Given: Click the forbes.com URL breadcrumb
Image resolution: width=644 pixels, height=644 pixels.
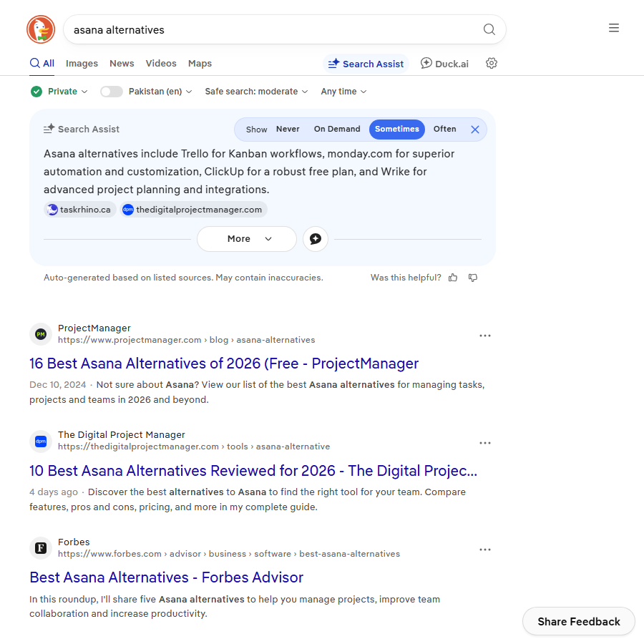Looking at the screenshot, I should tap(229, 554).
